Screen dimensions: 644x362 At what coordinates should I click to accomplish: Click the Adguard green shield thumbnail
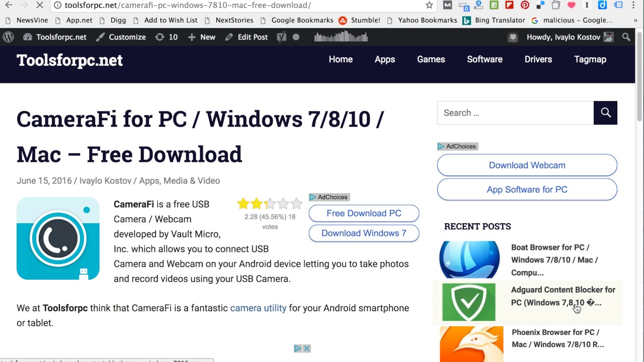(x=469, y=302)
